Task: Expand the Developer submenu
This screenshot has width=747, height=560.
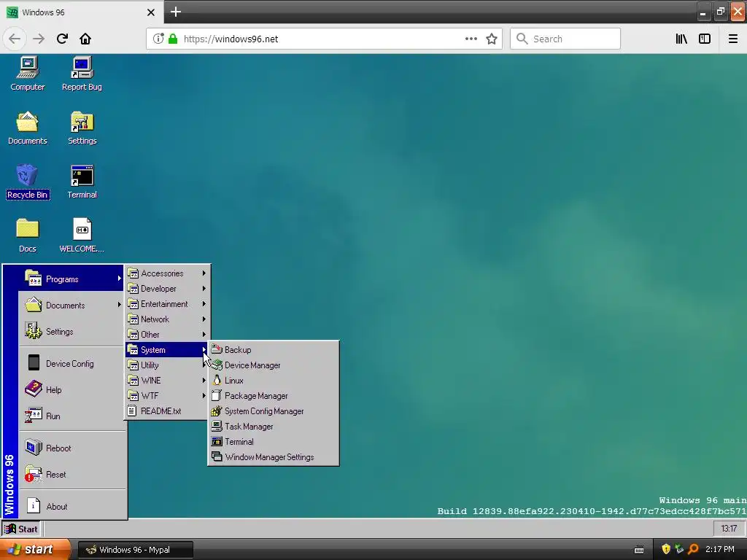Action: pos(167,289)
